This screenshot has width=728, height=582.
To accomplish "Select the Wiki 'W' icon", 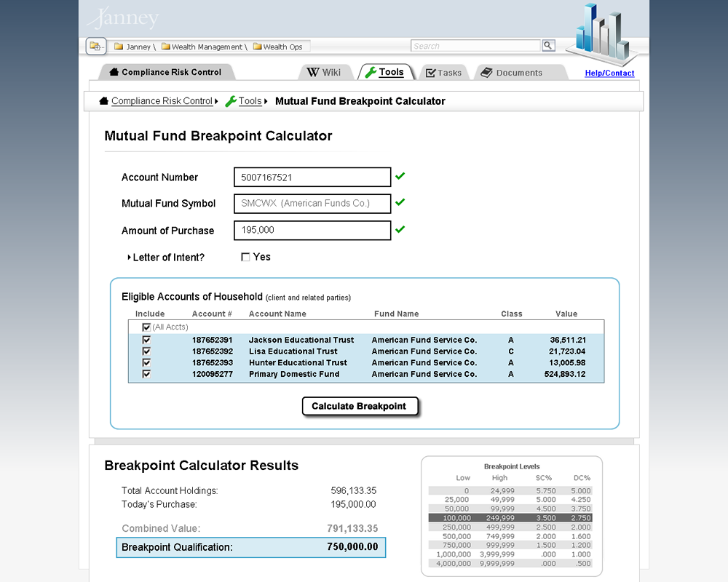I will click(x=314, y=71).
